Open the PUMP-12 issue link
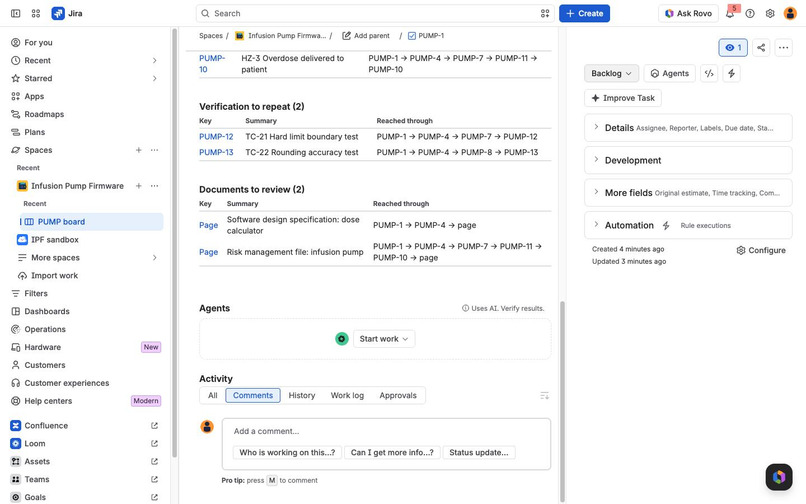This screenshot has width=806, height=504. [216, 137]
